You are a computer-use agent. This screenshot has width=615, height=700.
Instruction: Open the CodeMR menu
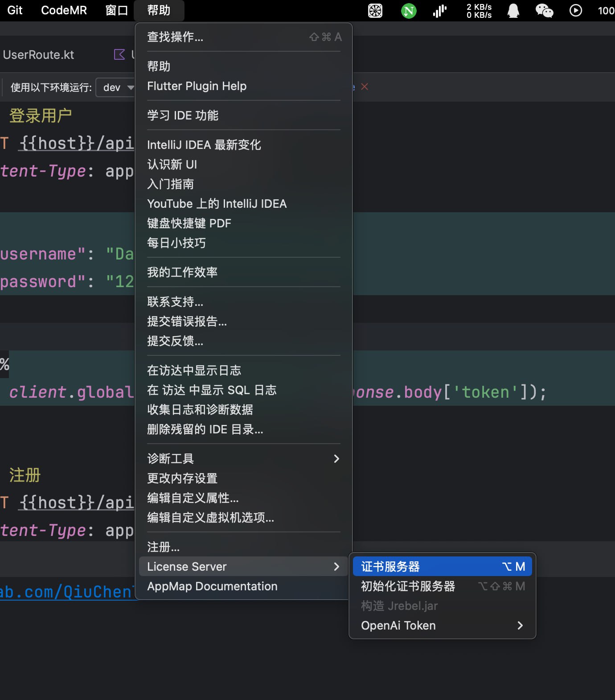coord(64,10)
